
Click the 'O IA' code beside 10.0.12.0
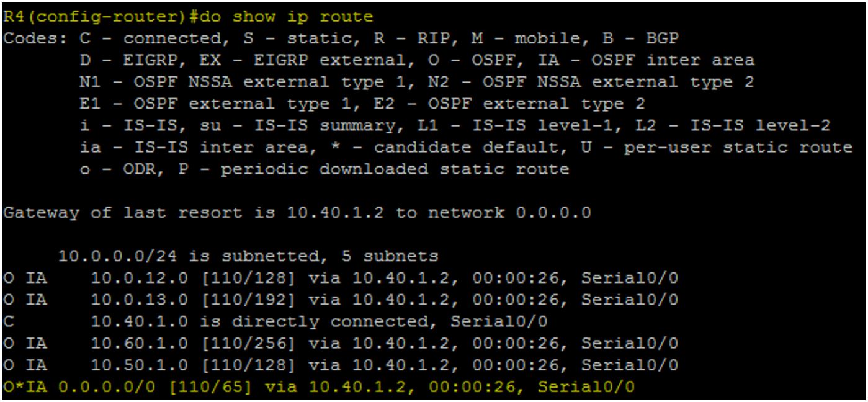[25, 278]
